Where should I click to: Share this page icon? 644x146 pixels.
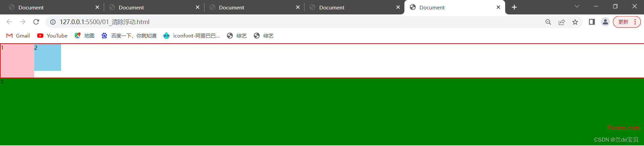coord(561,22)
